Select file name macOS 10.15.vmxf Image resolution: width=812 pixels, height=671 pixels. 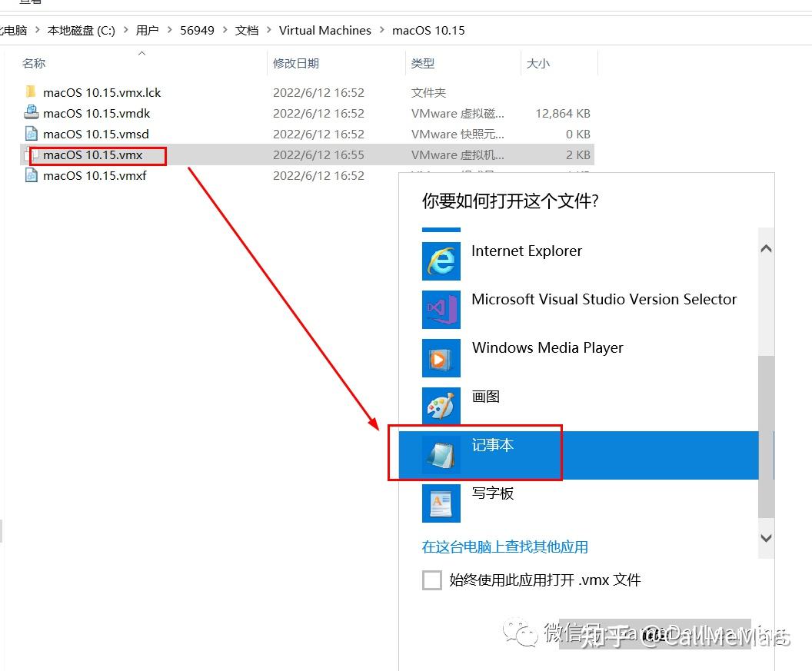point(95,175)
